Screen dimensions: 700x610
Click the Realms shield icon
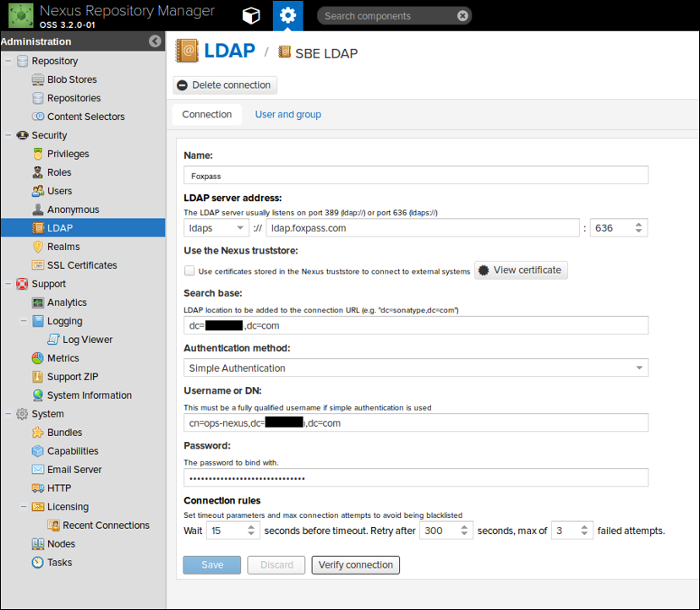[x=38, y=247]
